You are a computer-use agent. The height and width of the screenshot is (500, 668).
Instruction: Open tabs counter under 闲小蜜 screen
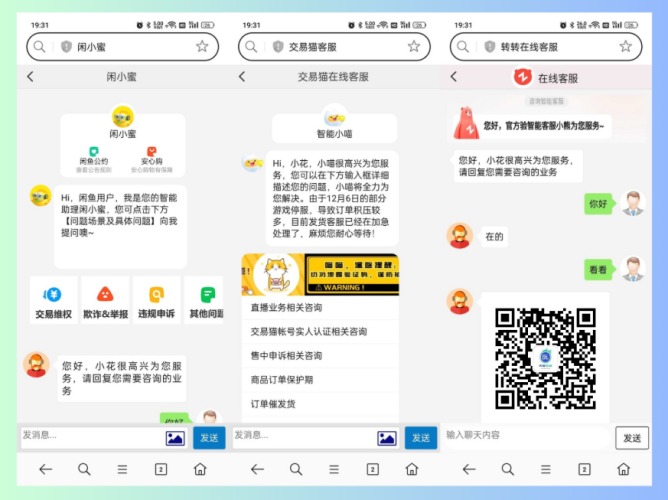(x=161, y=469)
